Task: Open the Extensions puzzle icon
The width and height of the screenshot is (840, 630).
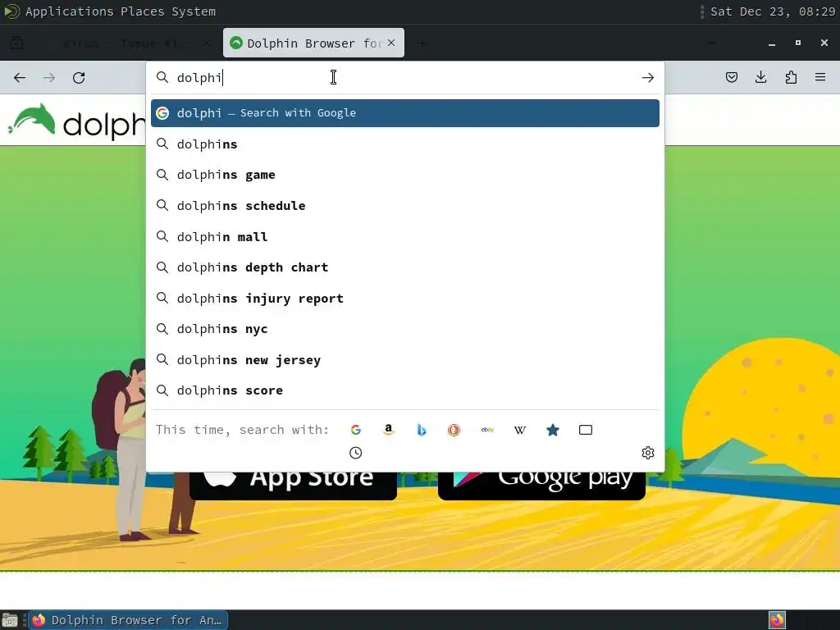Action: [791, 78]
